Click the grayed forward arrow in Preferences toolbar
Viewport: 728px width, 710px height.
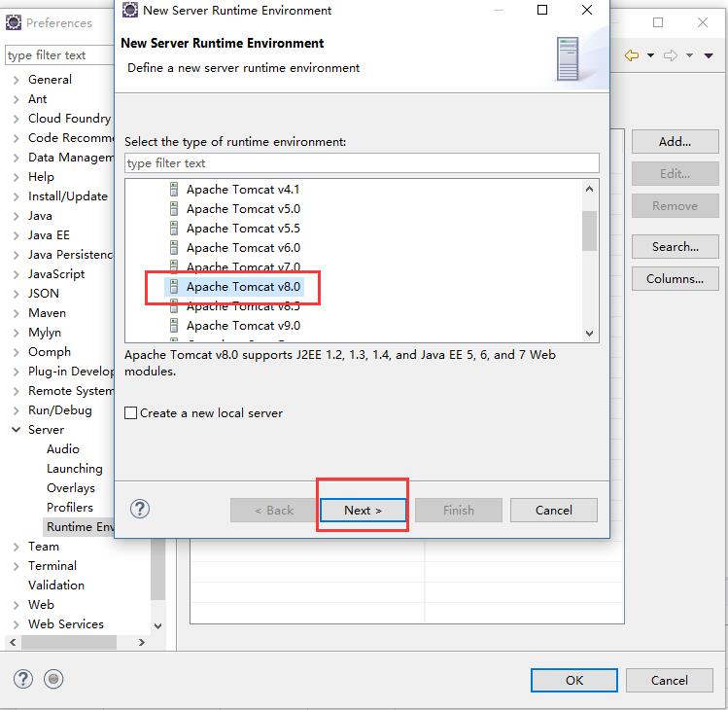click(x=670, y=55)
